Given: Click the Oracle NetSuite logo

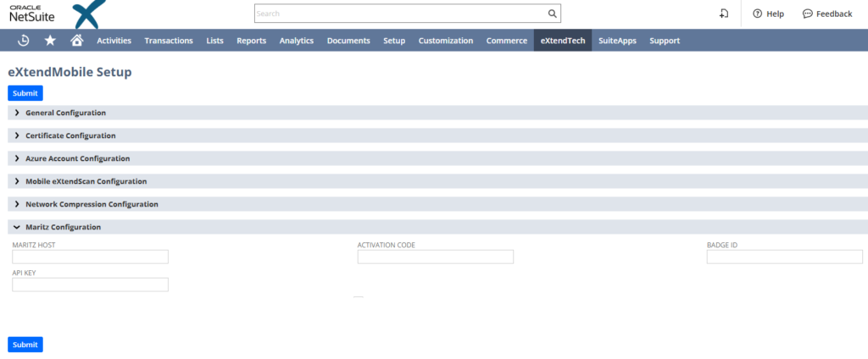Looking at the screenshot, I should coord(32,14).
